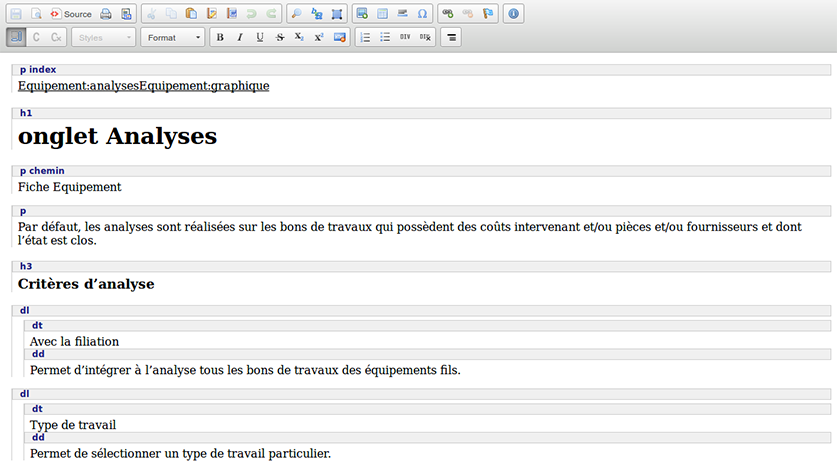Place cursor in 'Avec la filiation' term

click(74, 342)
